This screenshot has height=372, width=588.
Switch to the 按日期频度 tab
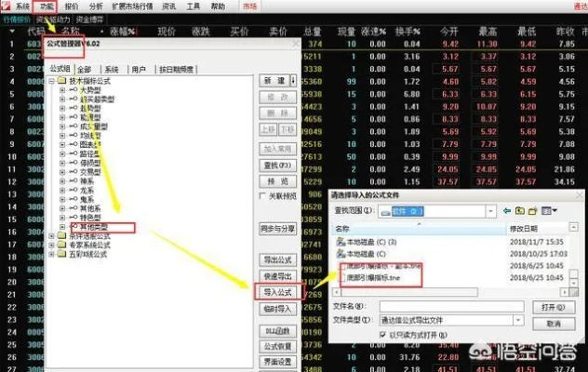click(176, 70)
